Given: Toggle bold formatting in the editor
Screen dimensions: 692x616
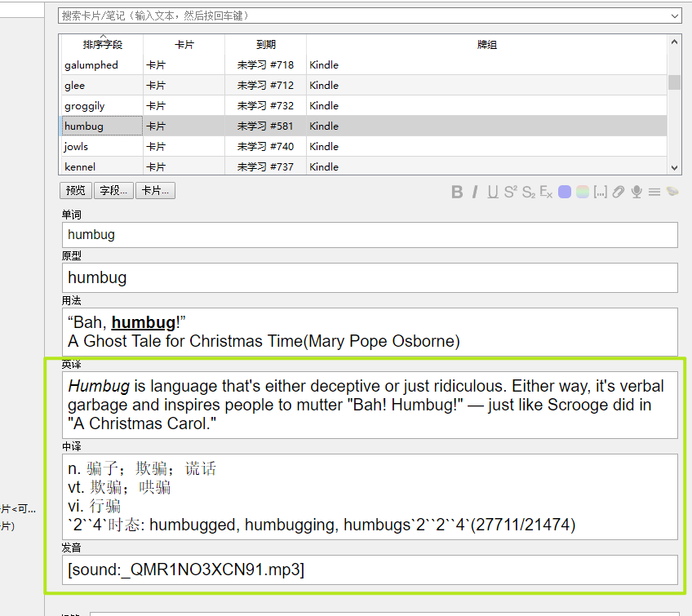Looking at the screenshot, I should point(457,192).
